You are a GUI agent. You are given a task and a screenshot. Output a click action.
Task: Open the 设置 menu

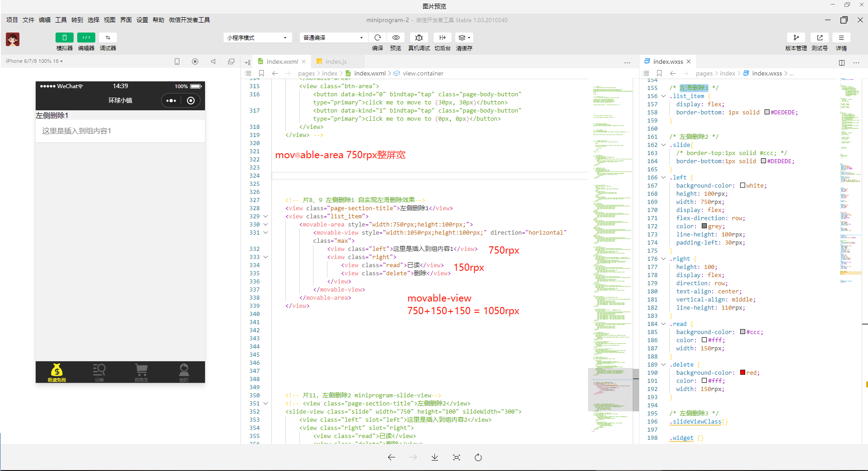[142, 20]
